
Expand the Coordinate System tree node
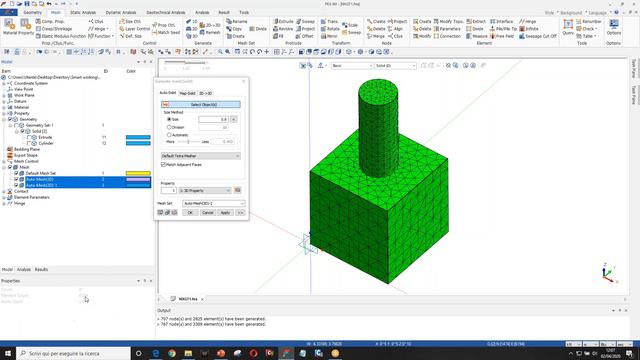(x=4, y=83)
